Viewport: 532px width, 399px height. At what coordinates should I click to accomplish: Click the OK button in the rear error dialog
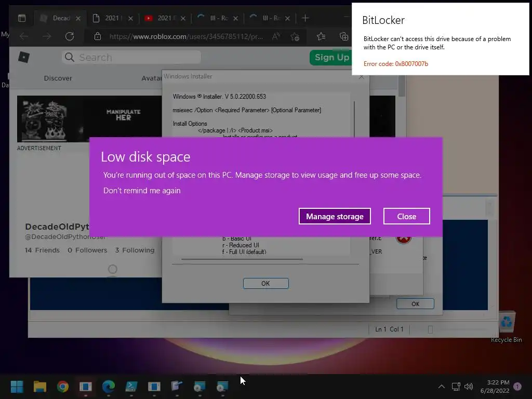(x=415, y=303)
